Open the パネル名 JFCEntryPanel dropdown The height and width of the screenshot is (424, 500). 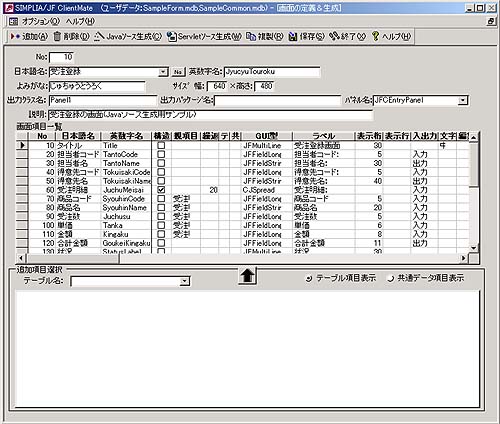(x=463, y=100)
